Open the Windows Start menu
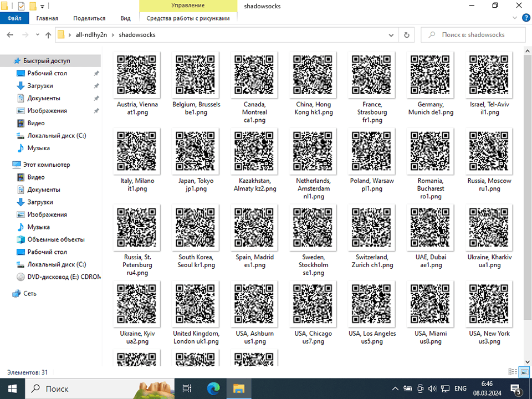This screenshot has width=532, height=399. [12, 389]
